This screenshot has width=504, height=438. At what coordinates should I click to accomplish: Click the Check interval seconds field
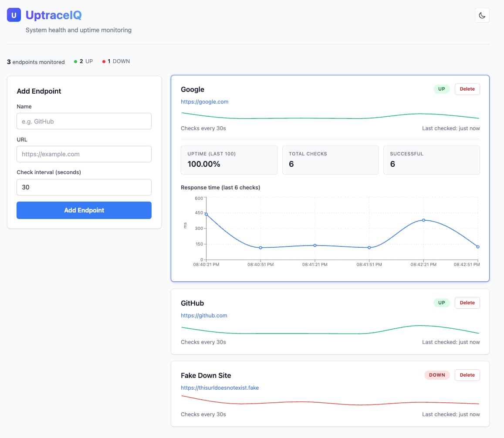pos(84,187)
